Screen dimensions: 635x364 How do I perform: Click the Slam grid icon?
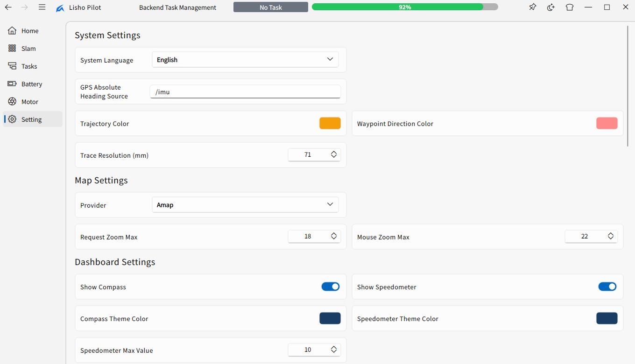[12, 49]
